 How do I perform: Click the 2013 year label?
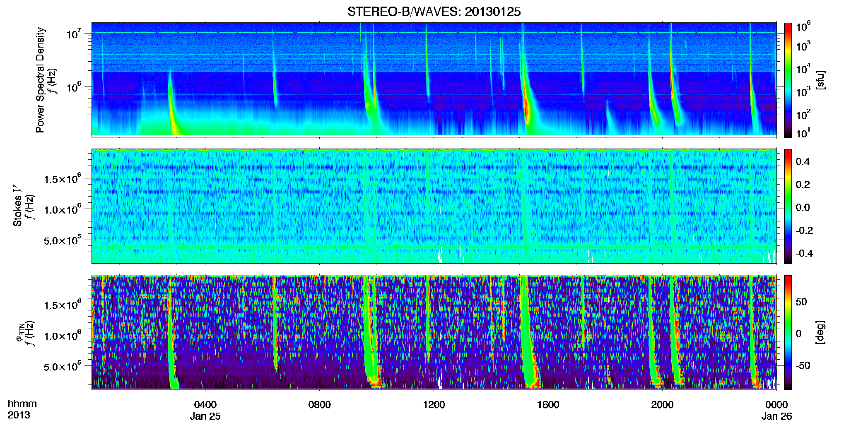[x=19, y=415]
